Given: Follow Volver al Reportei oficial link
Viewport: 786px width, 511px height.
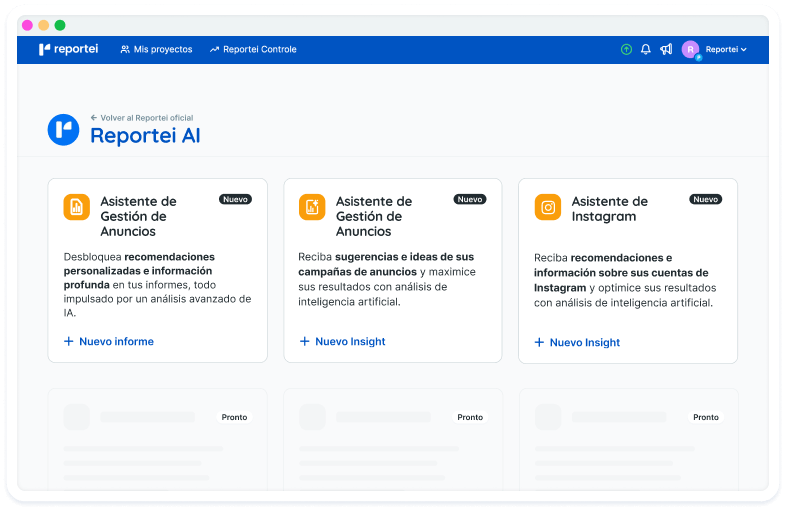Looking at the screenshot, I should pos(142,118).
